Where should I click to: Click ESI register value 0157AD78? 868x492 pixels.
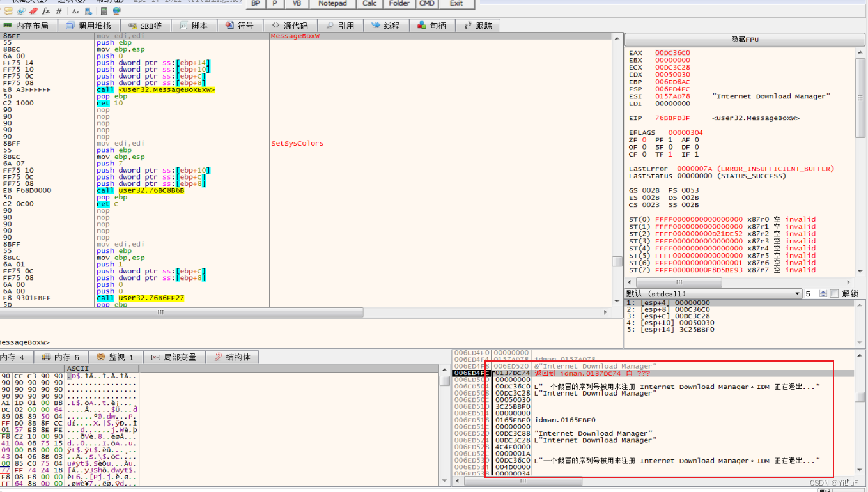click(x=672, y=96)
